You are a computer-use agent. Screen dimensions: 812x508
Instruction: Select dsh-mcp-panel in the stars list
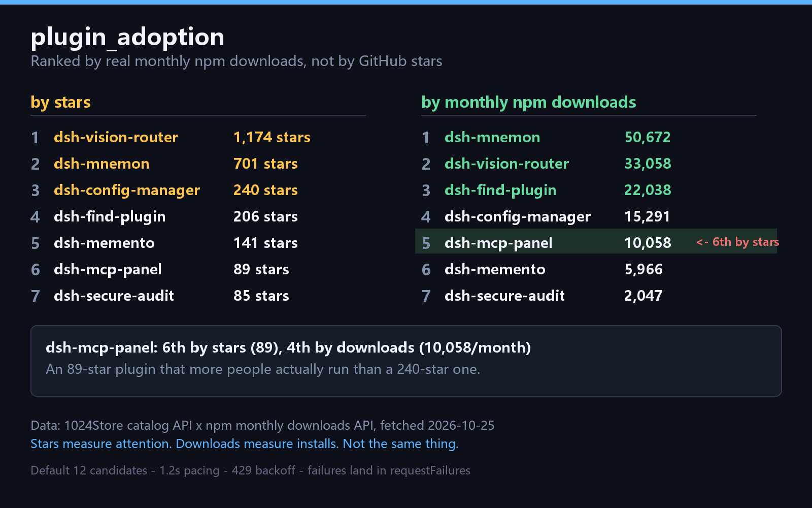pos(108,269)
